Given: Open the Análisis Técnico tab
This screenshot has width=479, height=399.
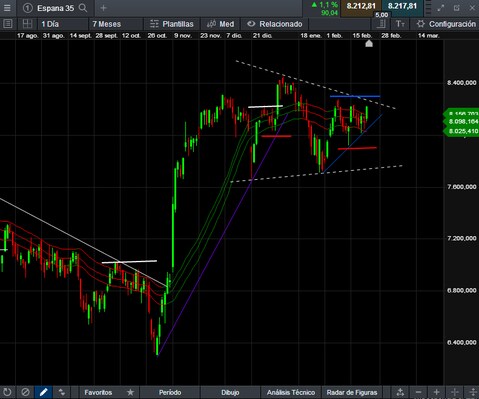Looking at the screenshot, I should pyautogui.click(x=291, y=392).
